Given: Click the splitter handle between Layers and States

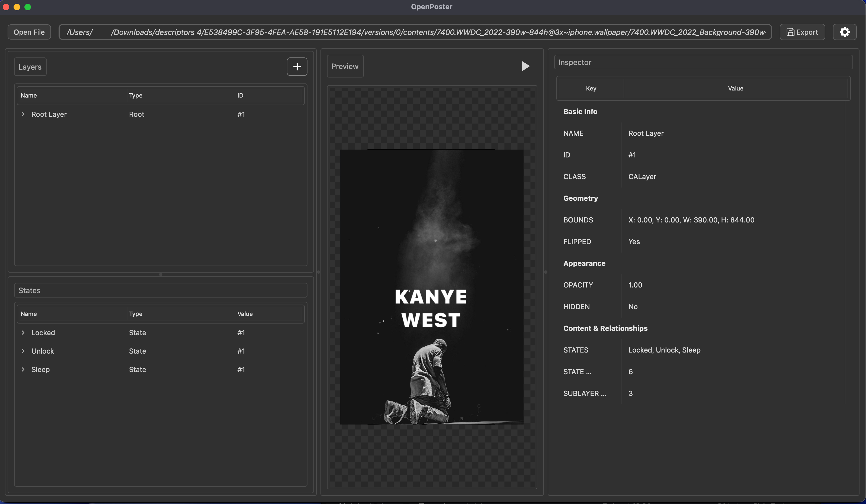Looking at the screenshot, I should pos(161,274).
